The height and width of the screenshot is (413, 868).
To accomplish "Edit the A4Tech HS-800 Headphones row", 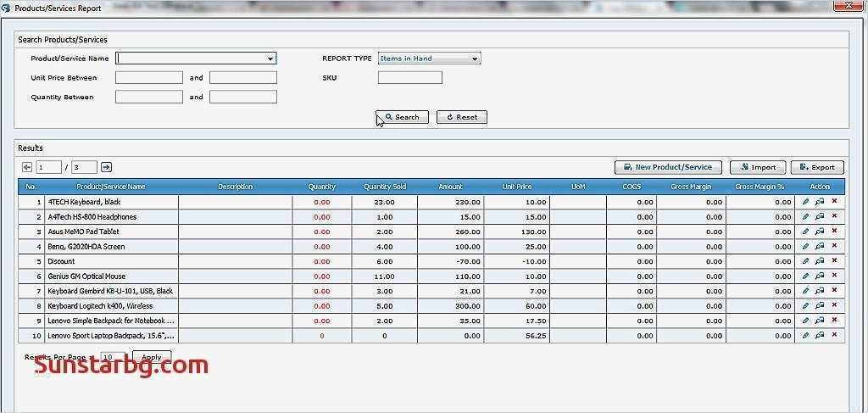I will [x=805, y=217].
